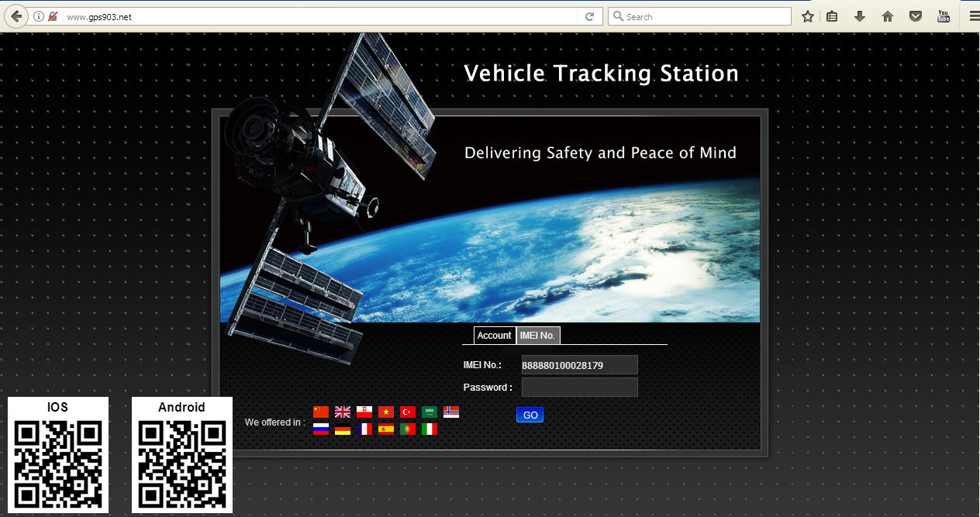Select the Norwegian flag language

[x=451, y=412]
